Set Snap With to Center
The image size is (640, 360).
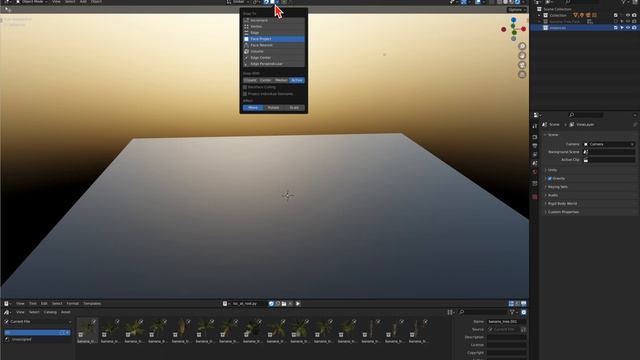click(x=266, y=80)
